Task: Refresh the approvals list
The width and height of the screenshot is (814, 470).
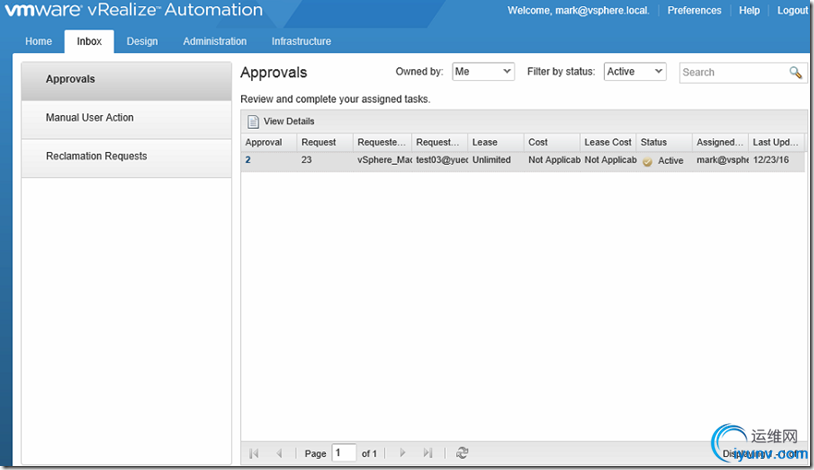Action: 462,453
